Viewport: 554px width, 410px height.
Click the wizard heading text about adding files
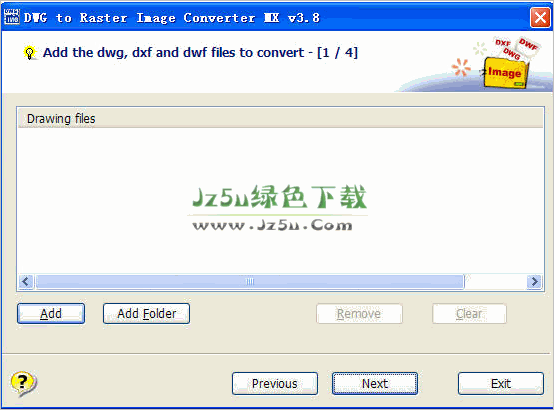pyautogui.click(x=200, y=53)
